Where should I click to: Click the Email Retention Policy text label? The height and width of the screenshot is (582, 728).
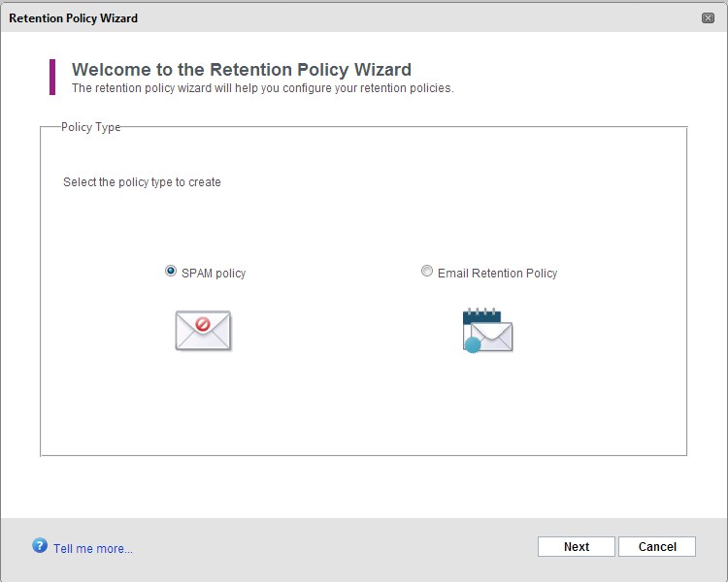(x=497, y=274)
